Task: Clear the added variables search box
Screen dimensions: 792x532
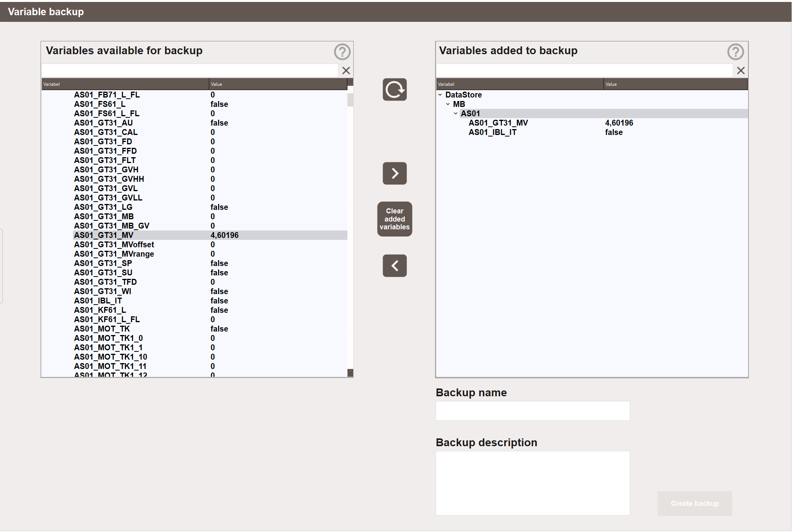Action: coord(741,71)
